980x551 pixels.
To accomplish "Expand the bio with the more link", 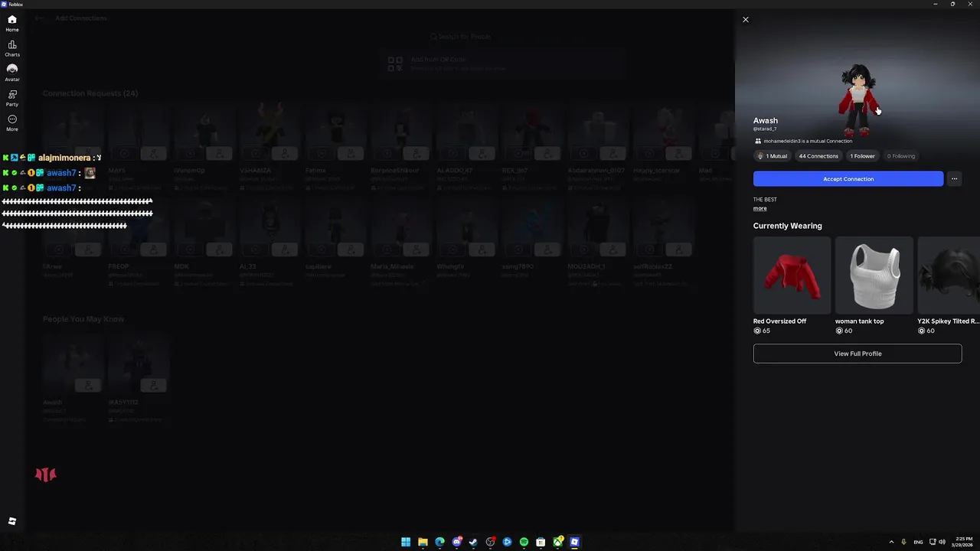I will [x=759, y=208].
